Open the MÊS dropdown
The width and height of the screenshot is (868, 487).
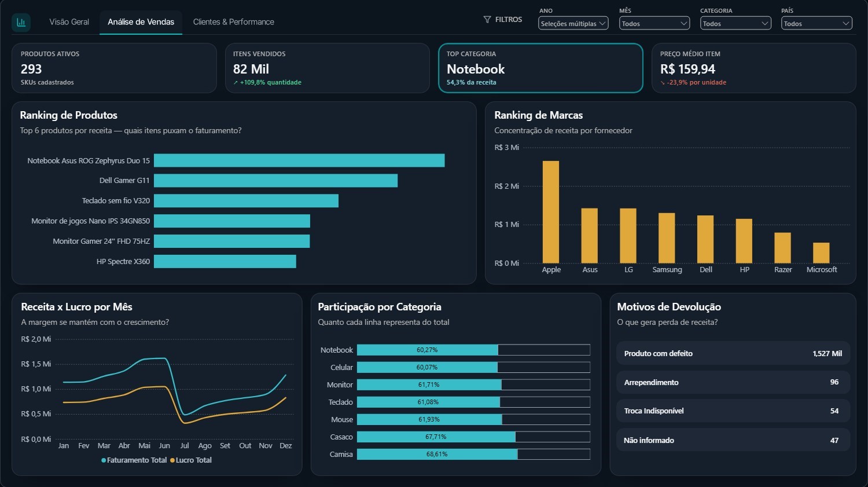coord(654,23)
